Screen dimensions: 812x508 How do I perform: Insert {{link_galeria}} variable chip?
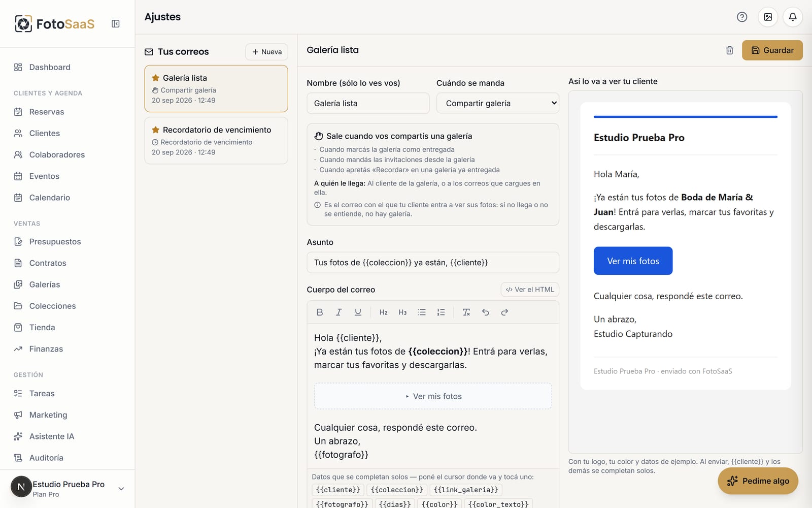466,490
